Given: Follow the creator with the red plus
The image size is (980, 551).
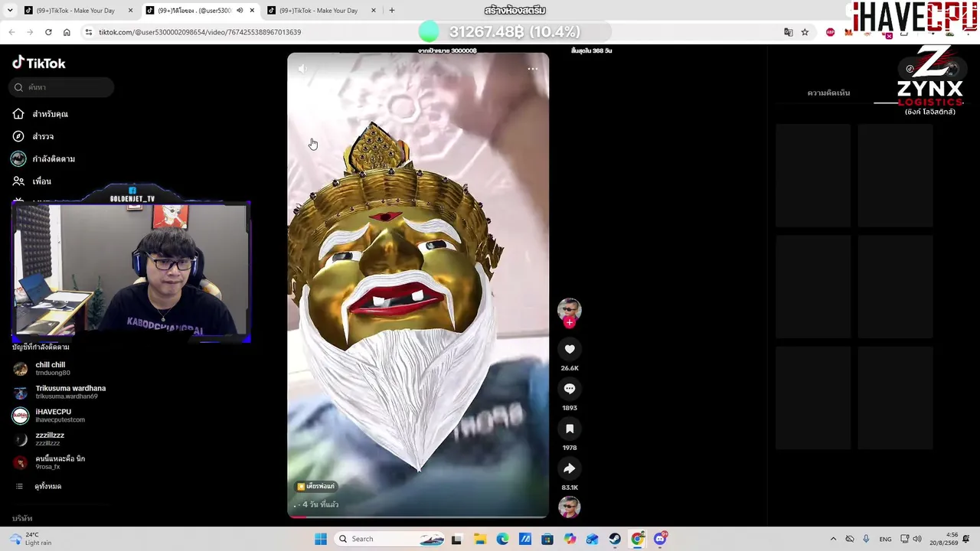Looking at the screenshot, I should [x=569, y=323].
